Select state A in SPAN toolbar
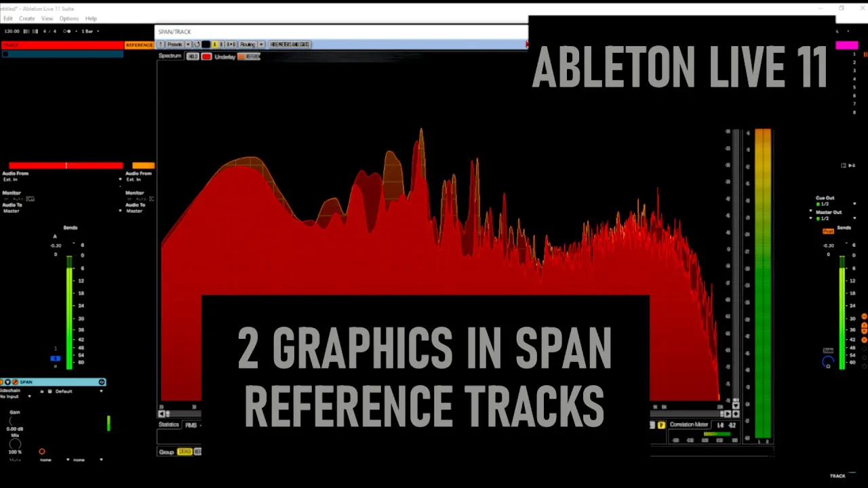The height and width of the screenshot is (488, 868). pos(215,44)
